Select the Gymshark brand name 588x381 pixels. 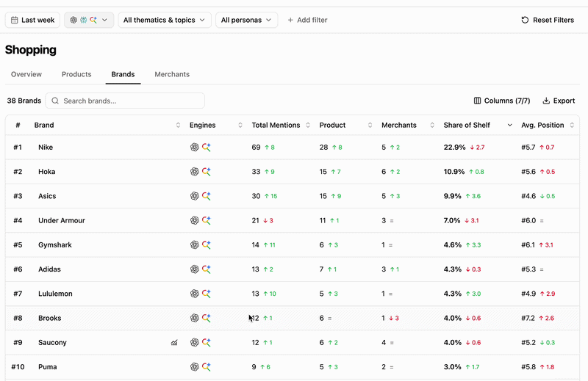pyautogui.click(x=54, y=244)
